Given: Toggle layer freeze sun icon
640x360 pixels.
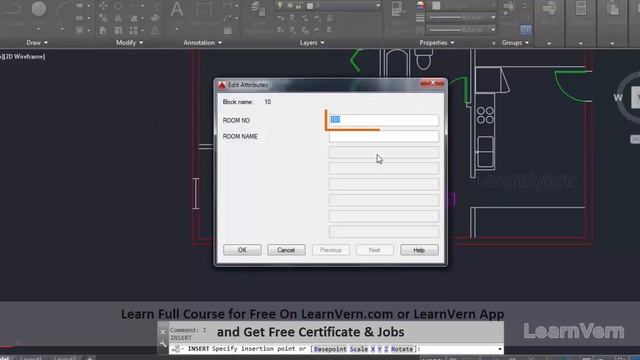Looking at the screenshot, I should [290, 6].
